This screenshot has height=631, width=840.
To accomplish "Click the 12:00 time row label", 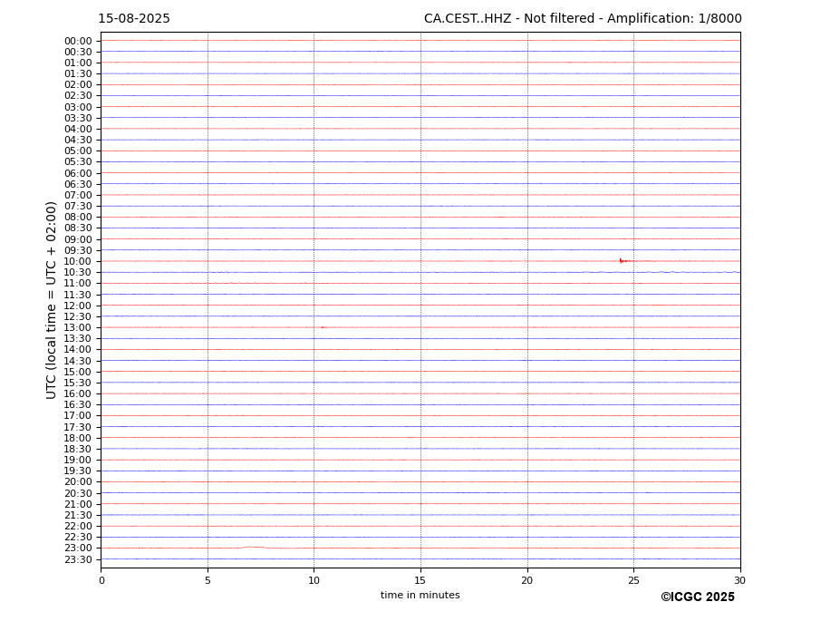I will pos(78,306).
